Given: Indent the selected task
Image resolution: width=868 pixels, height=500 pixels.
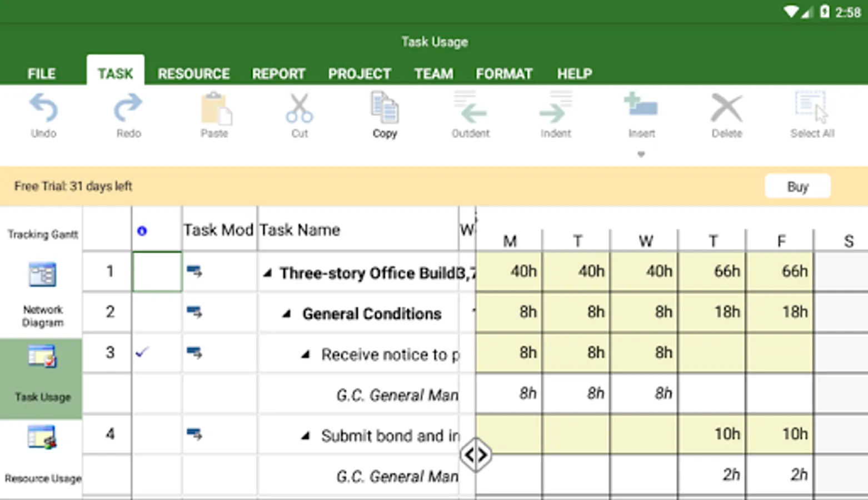Looking at the screenshot, I should (555, 108).
